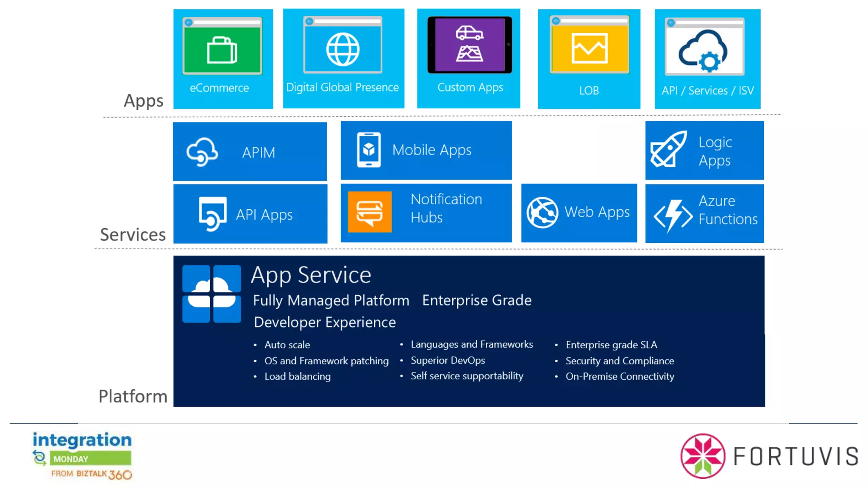Viewport: 868px width, 488px height.
Task: Click the APIM cloud icon
Action: point(202,152)
